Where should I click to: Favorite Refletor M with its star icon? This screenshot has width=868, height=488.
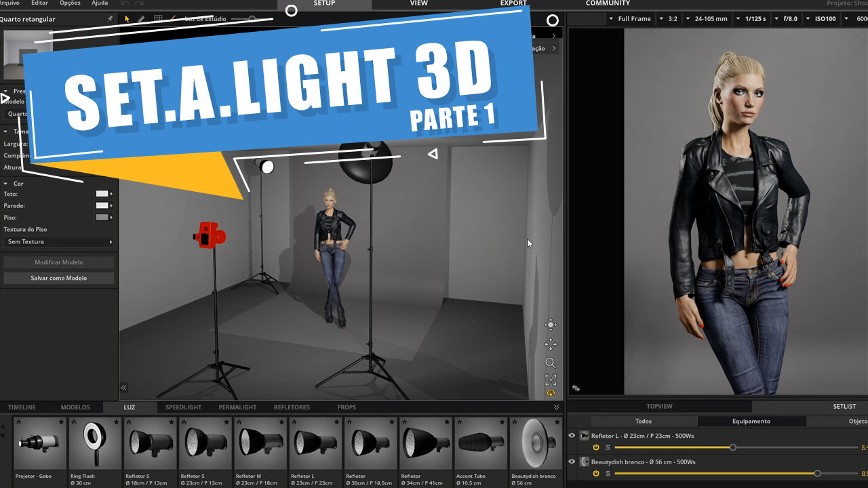coord(282,422)
